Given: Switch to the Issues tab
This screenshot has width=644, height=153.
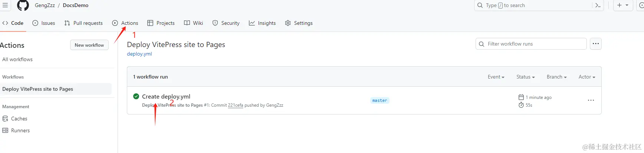Looking at the screenshot, I should [x=44, y=23].
